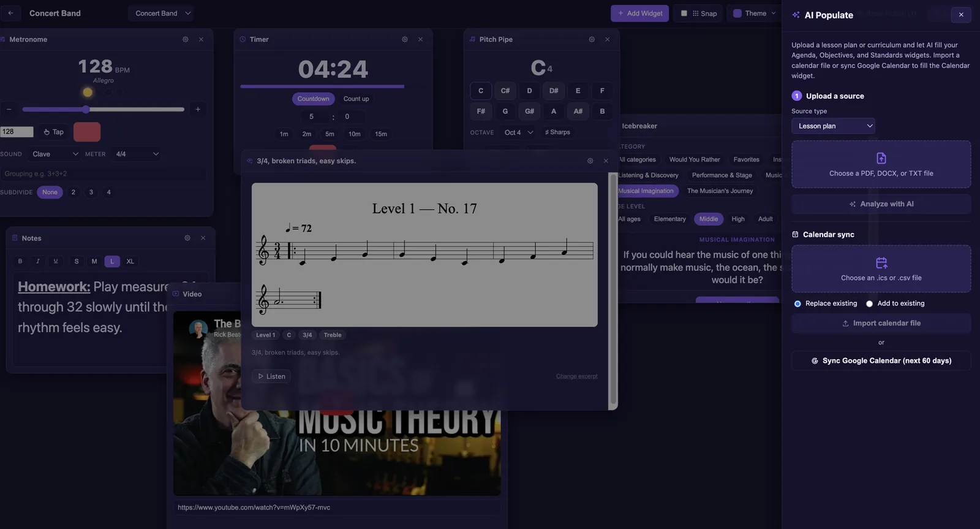The width and height of the screenshot is (980, 529).
Task: Close the Timer widget
Action: click(420, 39)
